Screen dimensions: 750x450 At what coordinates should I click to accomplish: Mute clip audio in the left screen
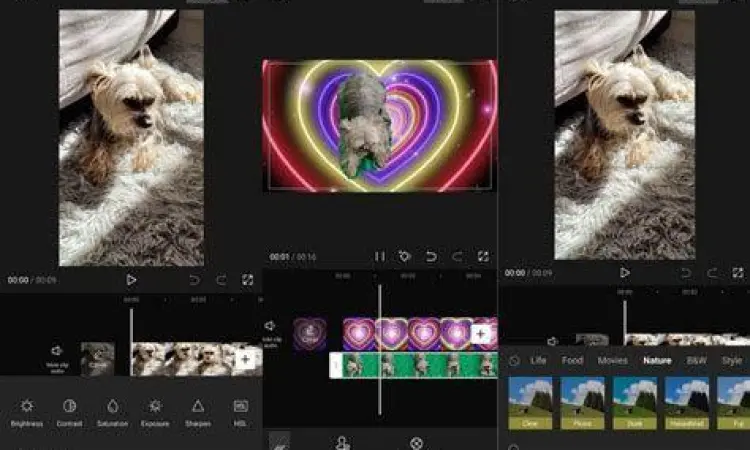(x=57, y=357)
